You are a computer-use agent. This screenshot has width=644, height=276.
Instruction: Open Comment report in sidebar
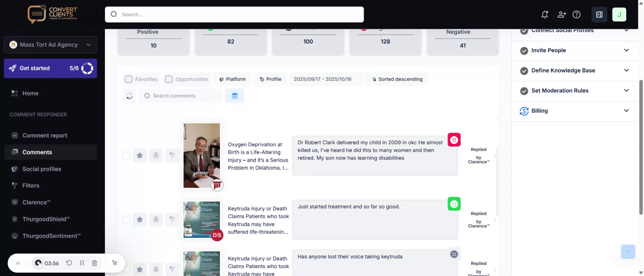pyautogui.click(x=51, y=135)
